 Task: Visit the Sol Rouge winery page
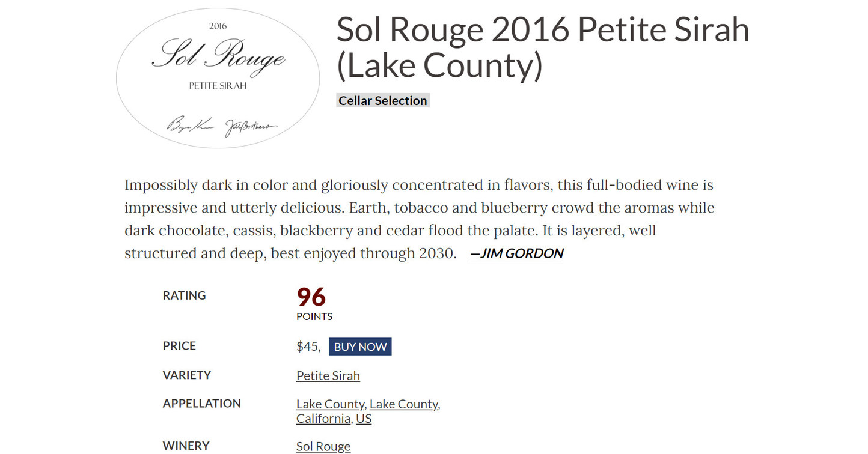323,446
